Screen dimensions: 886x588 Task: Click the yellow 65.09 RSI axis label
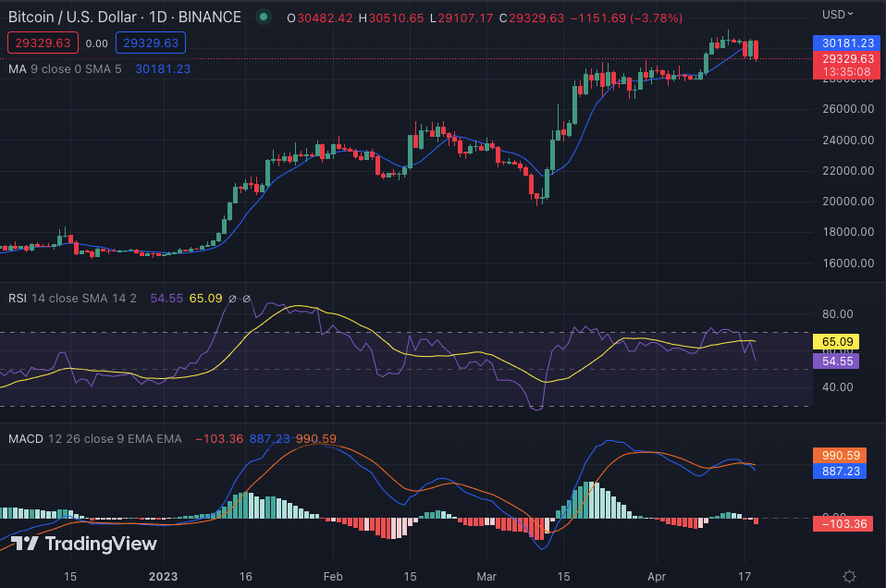[836, 342]
